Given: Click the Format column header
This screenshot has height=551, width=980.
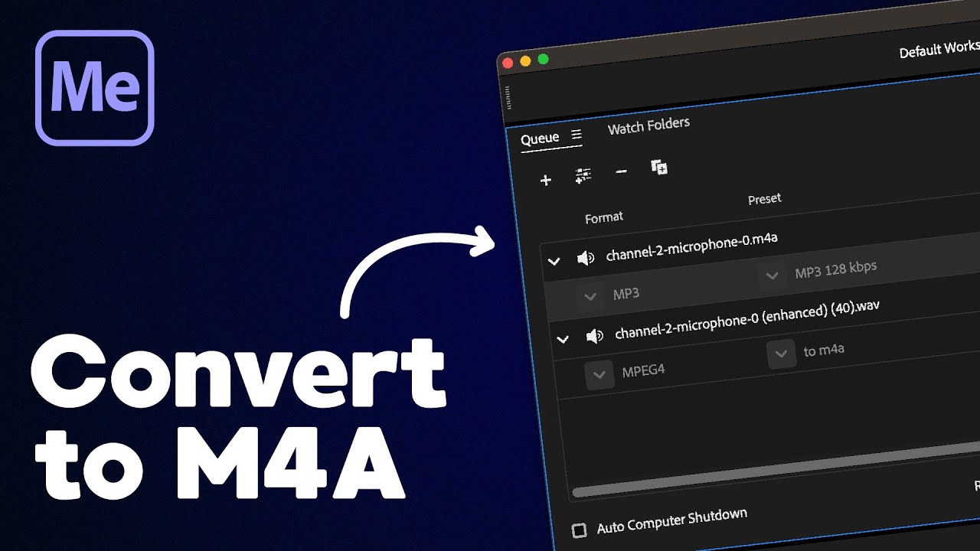Looking at the screenshot, I should coord(604,218).
